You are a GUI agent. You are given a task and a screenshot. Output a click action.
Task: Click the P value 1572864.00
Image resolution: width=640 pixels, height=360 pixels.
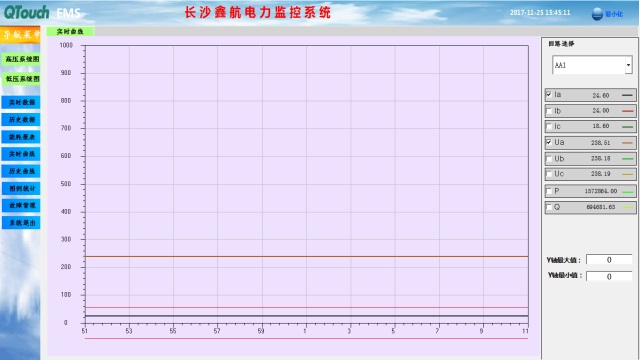point(601,191)
